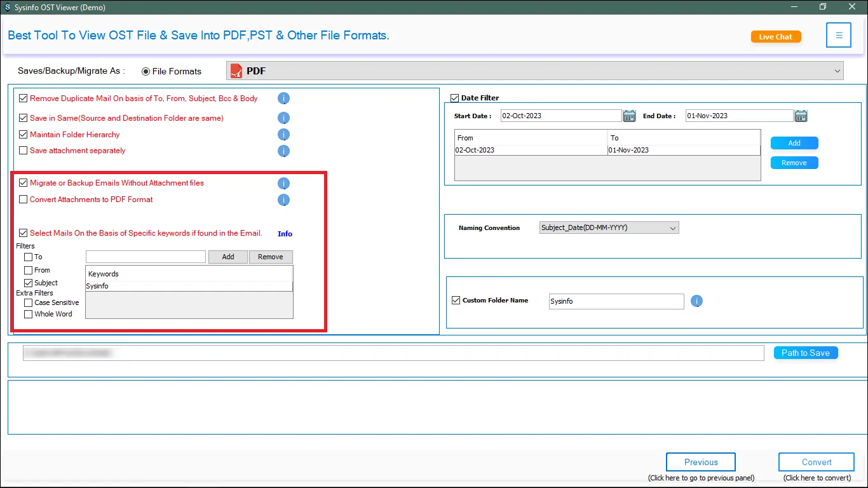Uncheck the Date Filter checkbox
The height and width of the screenshot is (488, 868).
click(x=454, y=98)
